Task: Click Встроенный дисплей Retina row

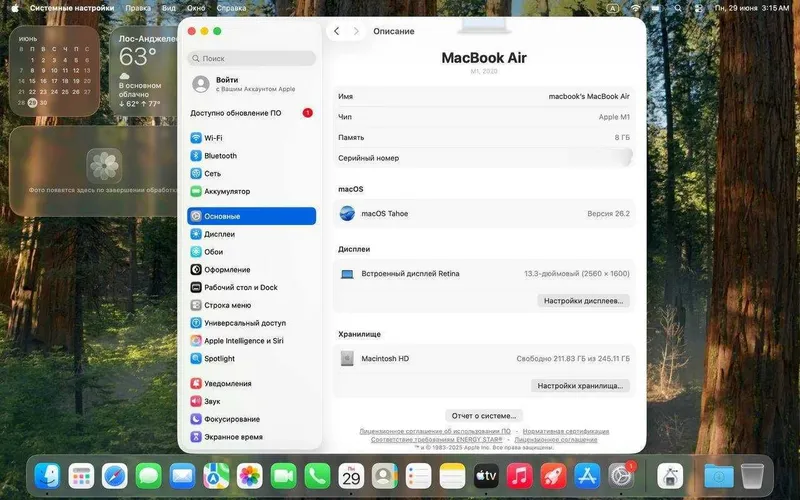Action: tap(484, 273)
